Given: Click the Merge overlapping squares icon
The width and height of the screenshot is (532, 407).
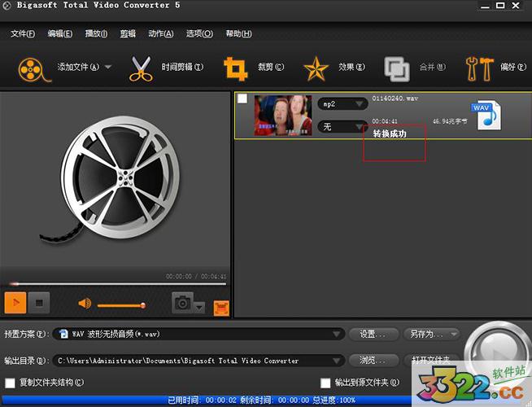Looking at the screenshot, I should [397, 69].
